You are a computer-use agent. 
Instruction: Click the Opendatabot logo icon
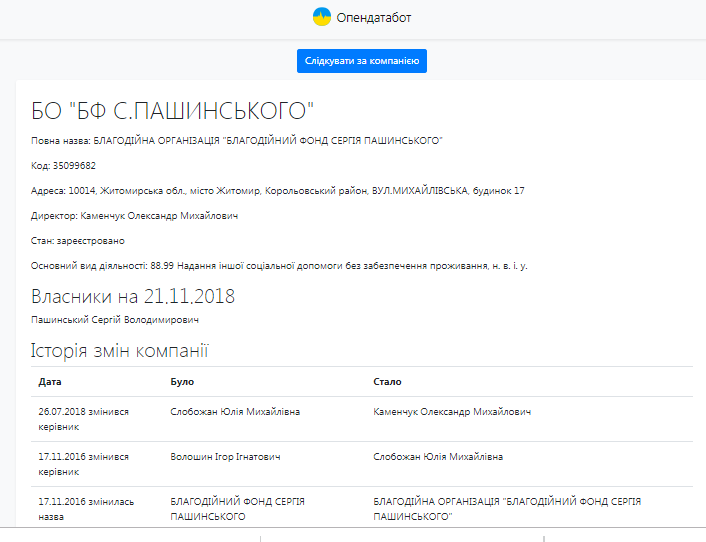pos(322,17)
